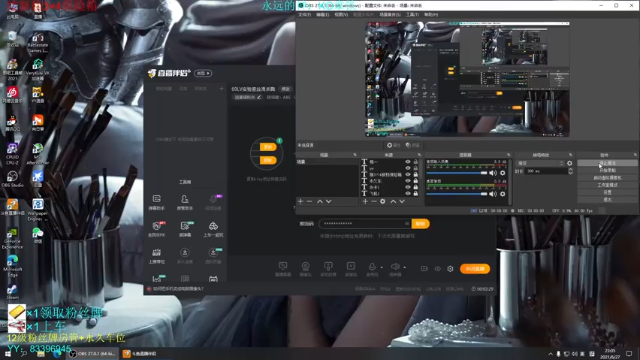Reveal stream key with eye icon in field

tap(407, 223)
